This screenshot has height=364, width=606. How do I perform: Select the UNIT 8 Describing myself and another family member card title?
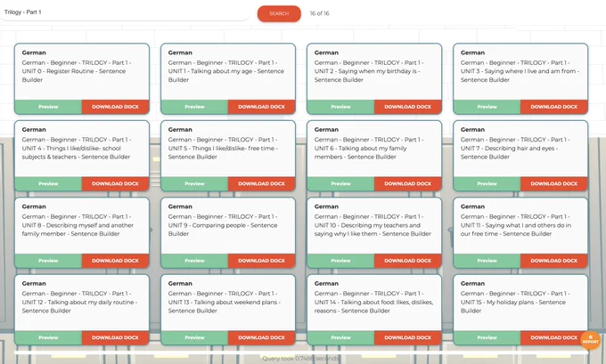[x=78, y=225]
